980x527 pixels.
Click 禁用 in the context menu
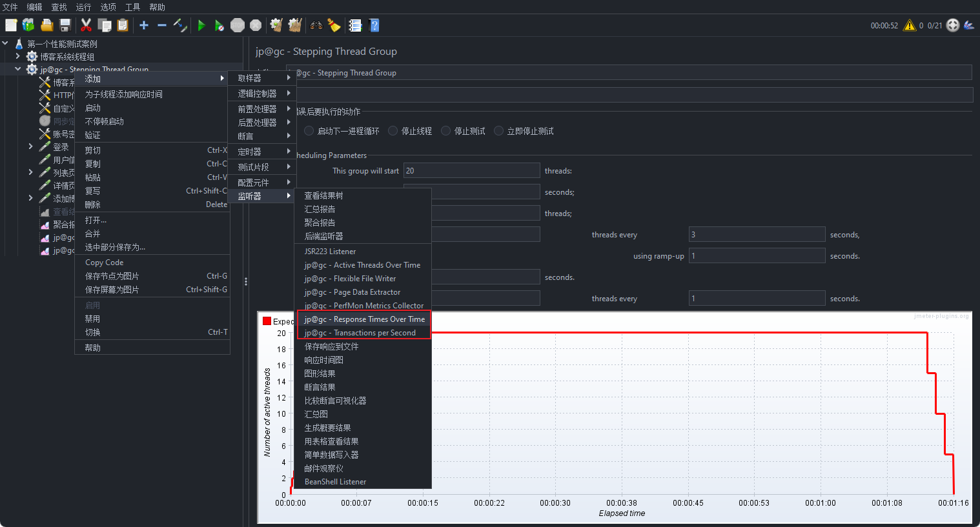(x=152, y=319)
